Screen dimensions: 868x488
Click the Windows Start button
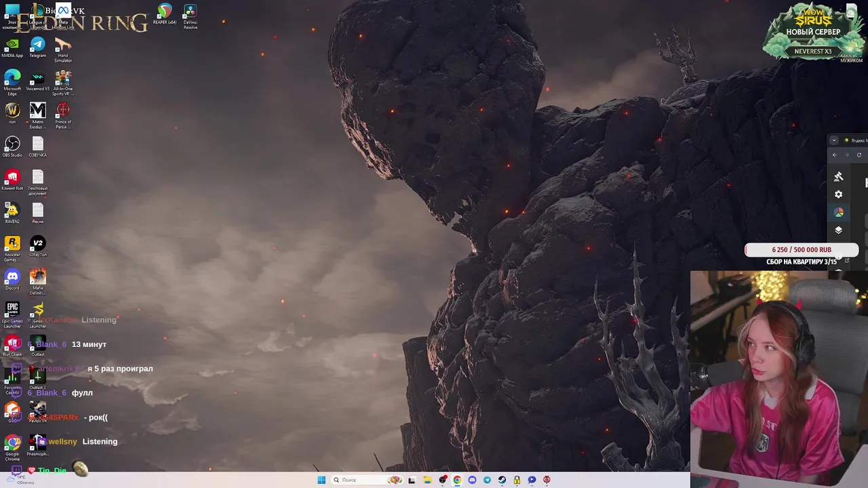point(321,480)
